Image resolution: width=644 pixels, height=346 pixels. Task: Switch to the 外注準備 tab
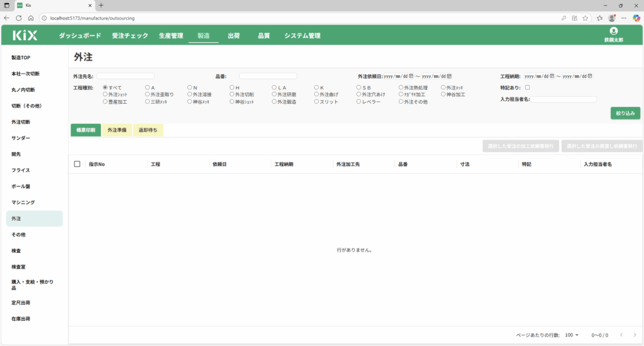point(116,130)
